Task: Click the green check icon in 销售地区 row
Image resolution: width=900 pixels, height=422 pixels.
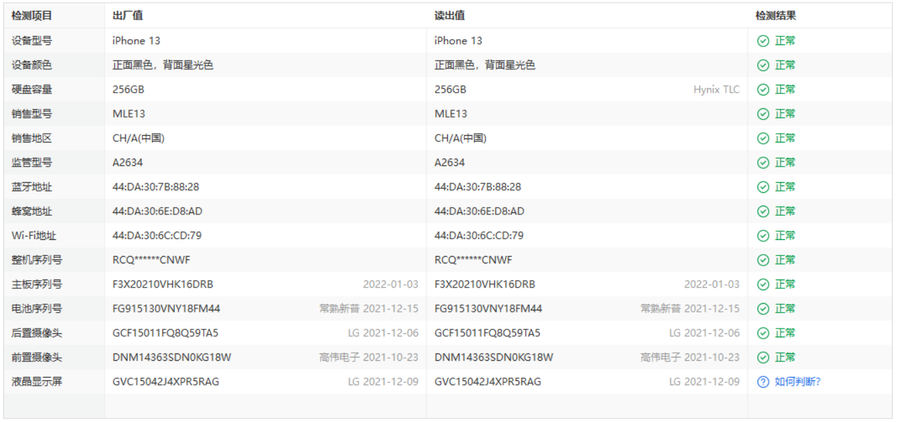Action: coord(763,138)
